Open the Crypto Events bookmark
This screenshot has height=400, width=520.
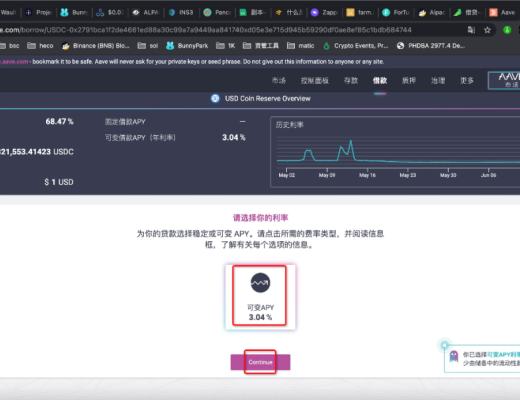356,46
